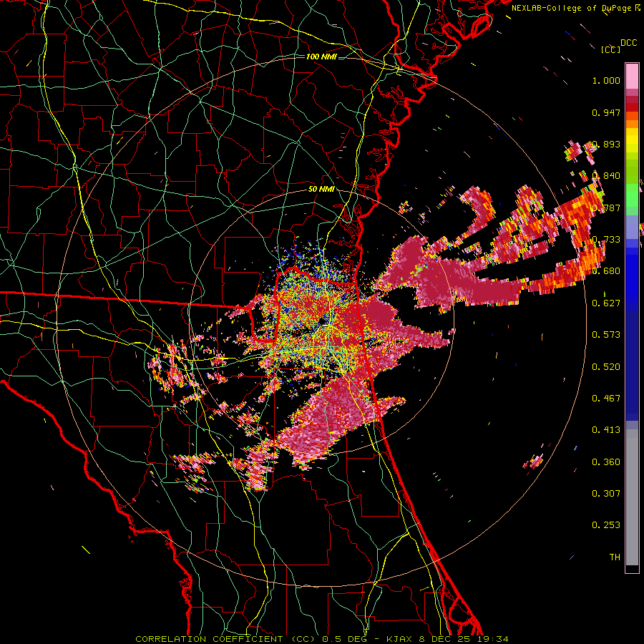Click the gray lower segment of the color bar
The height and width of the screenshot is (644, 644).
[x=632, y=497]
